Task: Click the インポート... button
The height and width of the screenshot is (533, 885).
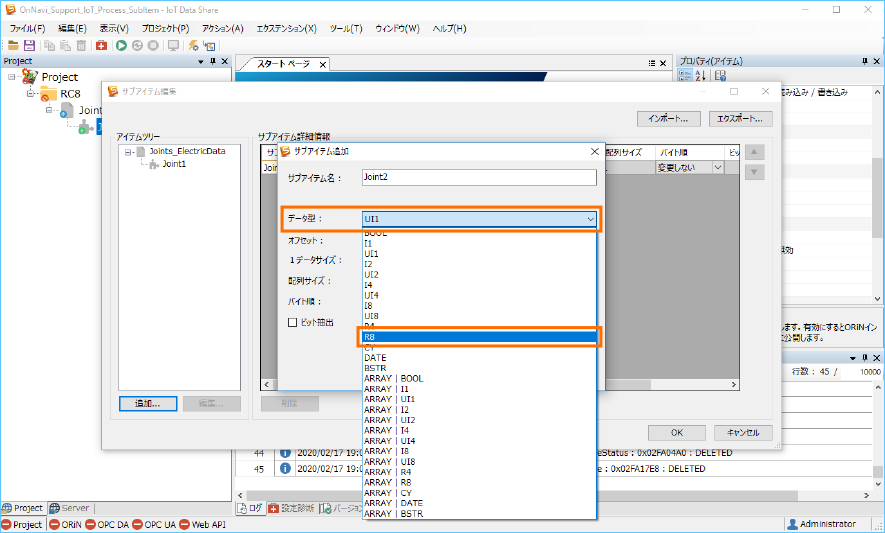Action: tap(667, 119)
